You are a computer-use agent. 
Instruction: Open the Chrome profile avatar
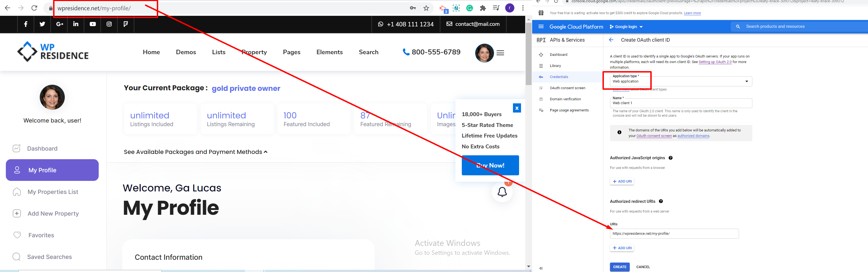(509, 8)
